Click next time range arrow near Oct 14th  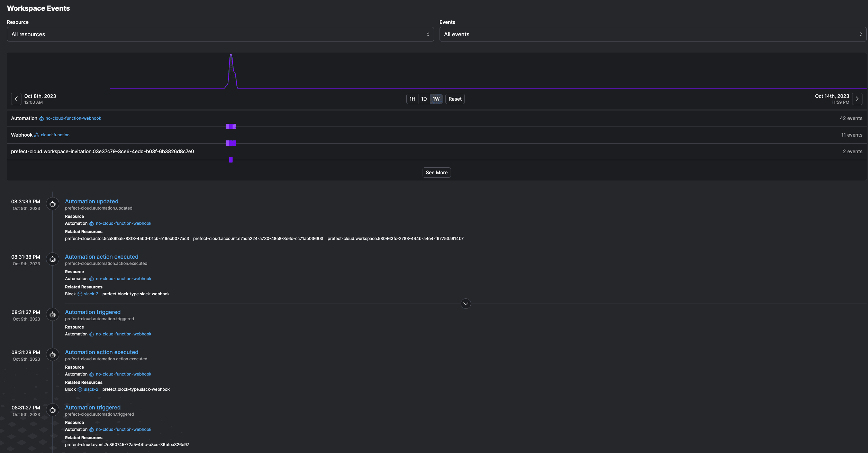(x=857, y=99)
